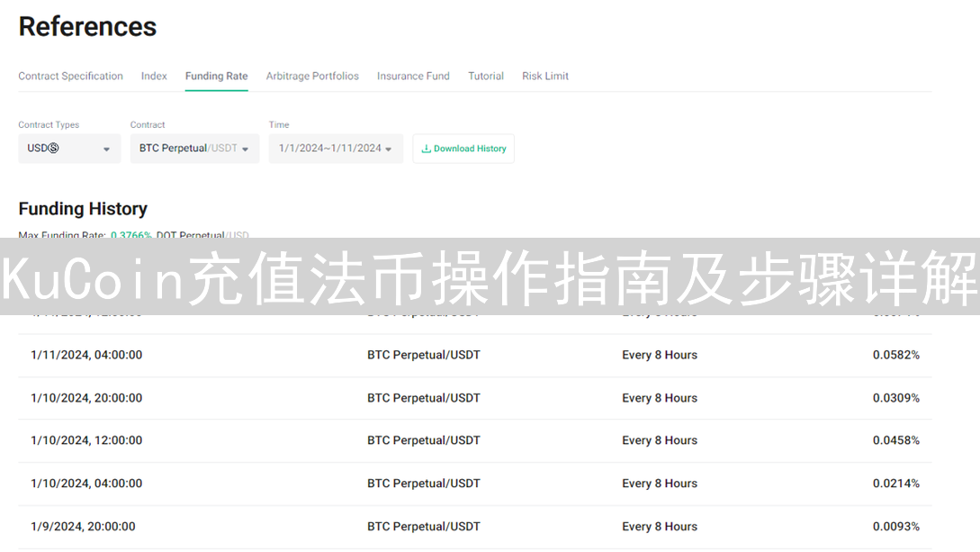Select the 1/11/2024, 04:00:00 timestamp

[x=87, y=355]
